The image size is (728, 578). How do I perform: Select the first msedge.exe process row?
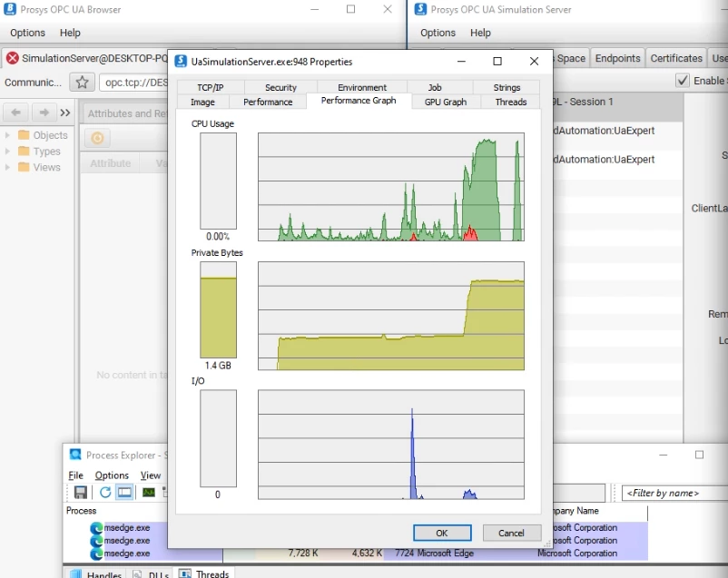tap(126, 527)
